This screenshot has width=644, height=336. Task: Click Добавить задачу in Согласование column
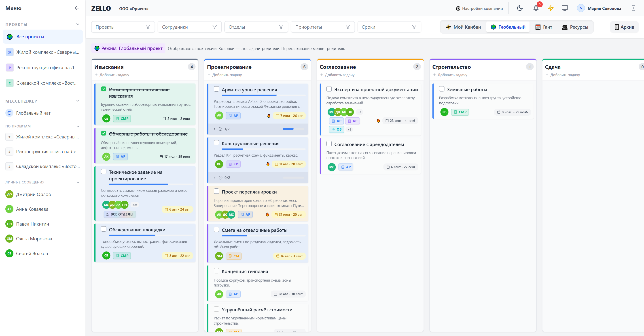click(337, 75)
